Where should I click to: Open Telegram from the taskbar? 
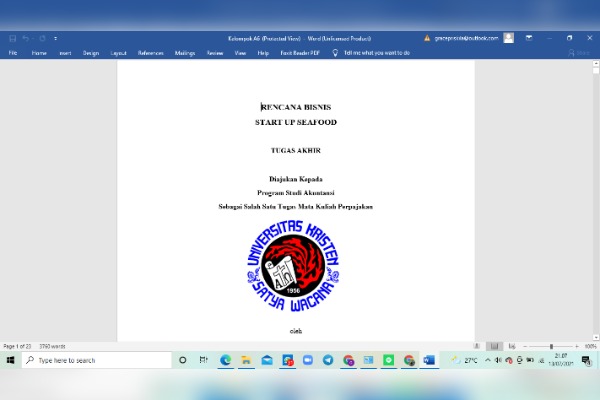coord(328,360)
